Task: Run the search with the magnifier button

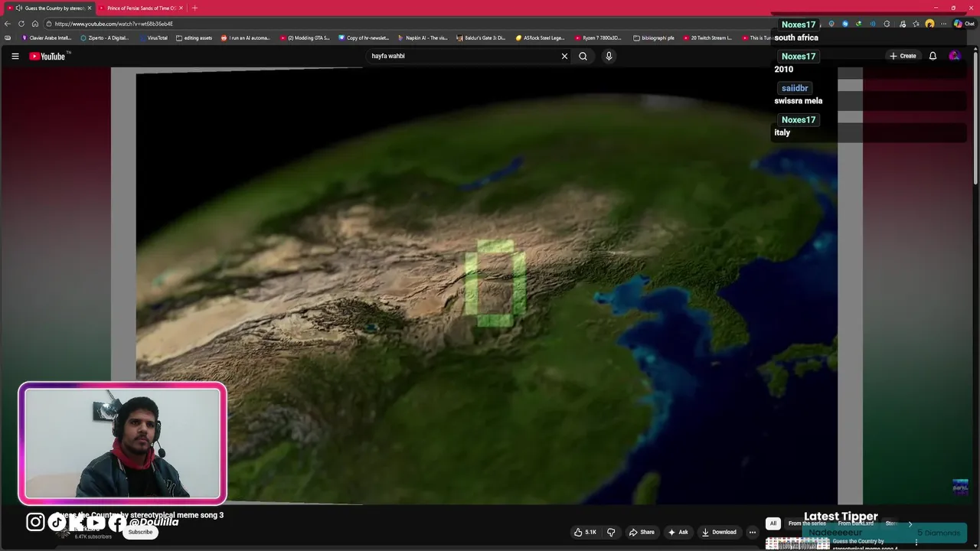Action: (583, 56)
